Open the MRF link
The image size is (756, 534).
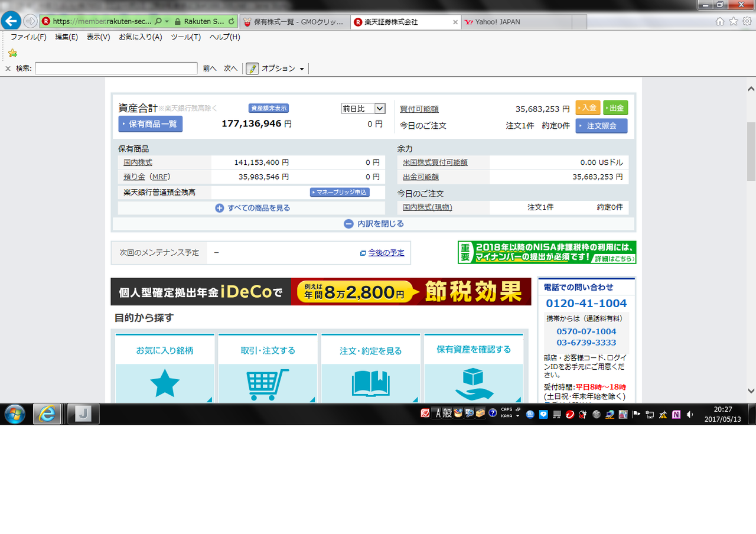pyautogui.click(x=159, y=177)
